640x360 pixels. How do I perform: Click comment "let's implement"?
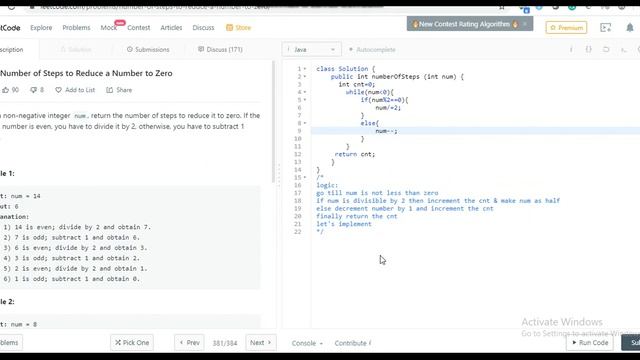point(344,224)
